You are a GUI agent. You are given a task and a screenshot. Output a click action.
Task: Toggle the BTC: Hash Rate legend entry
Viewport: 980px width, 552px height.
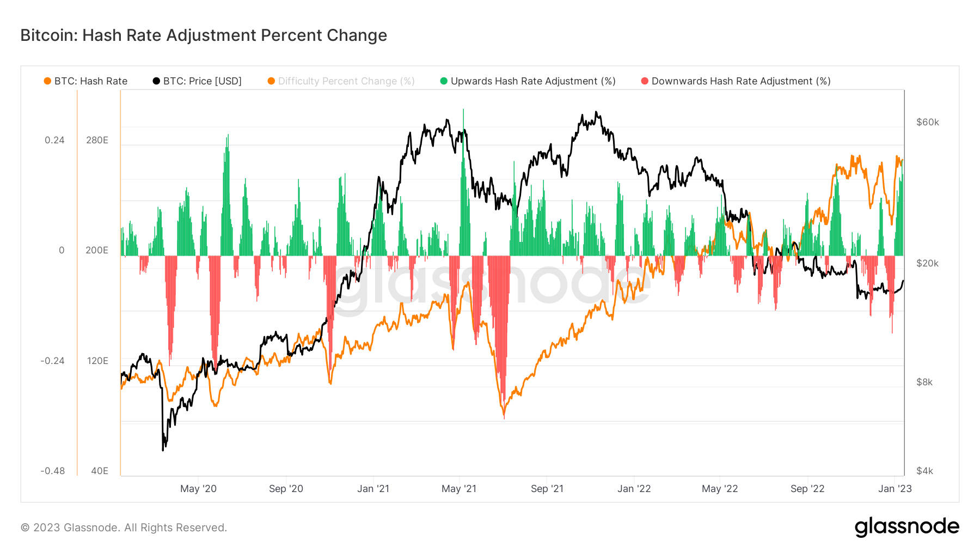tap(85, 81)
